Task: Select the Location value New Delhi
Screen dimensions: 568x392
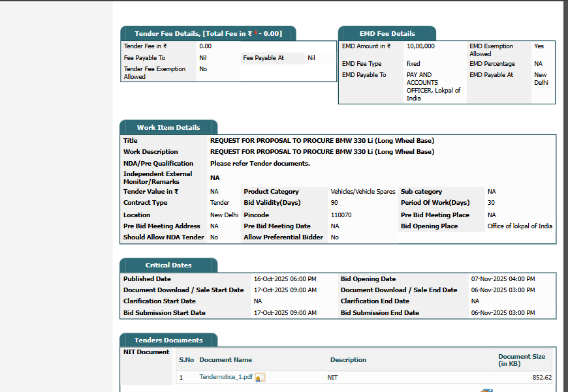Action: click(x=224, y=215)
